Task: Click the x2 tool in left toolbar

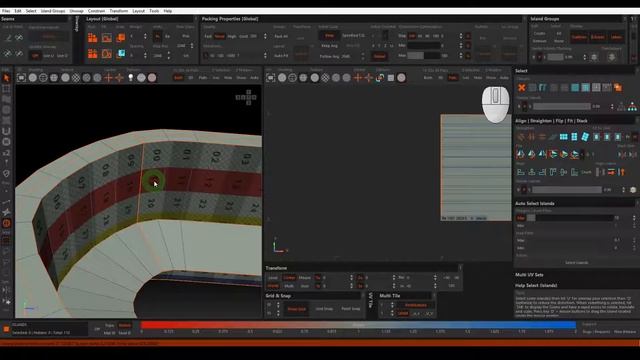Action: pos(6,153)
